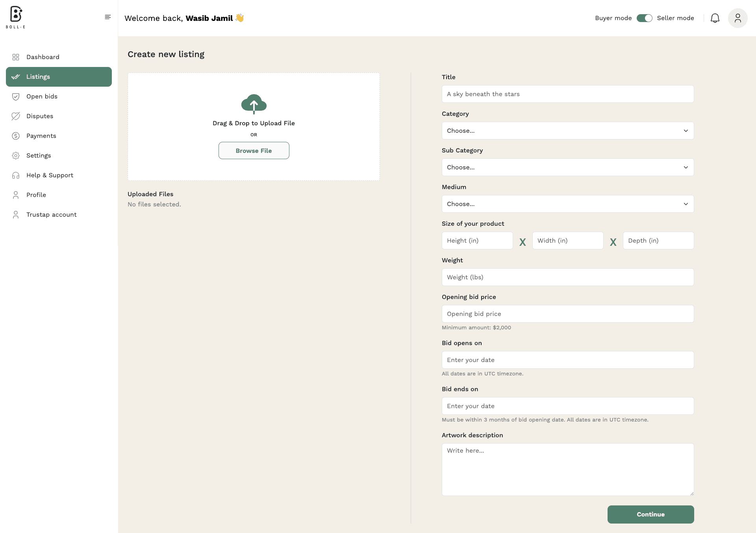Click the cloud upload icon
Viewport: 756px width, 533px height.
click(254, 104)
